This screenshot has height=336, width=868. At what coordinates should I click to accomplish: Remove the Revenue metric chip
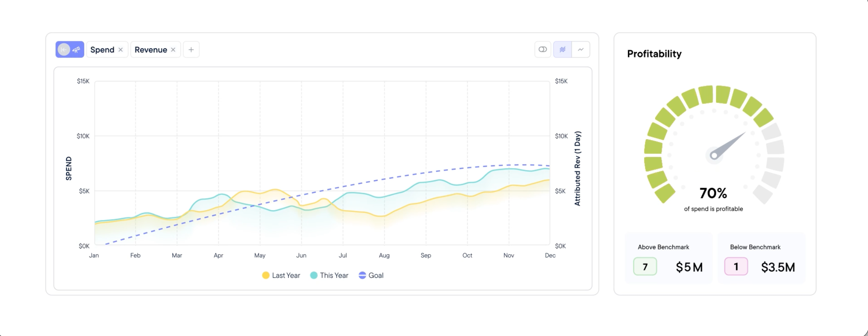173,50
